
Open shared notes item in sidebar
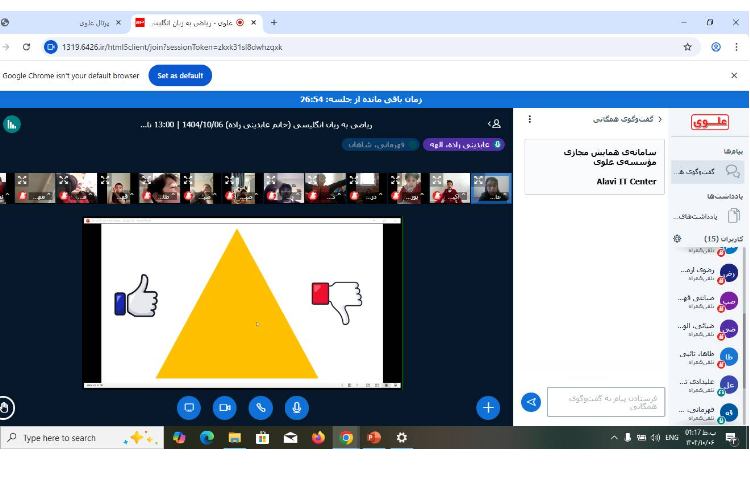tap(707, 216)
